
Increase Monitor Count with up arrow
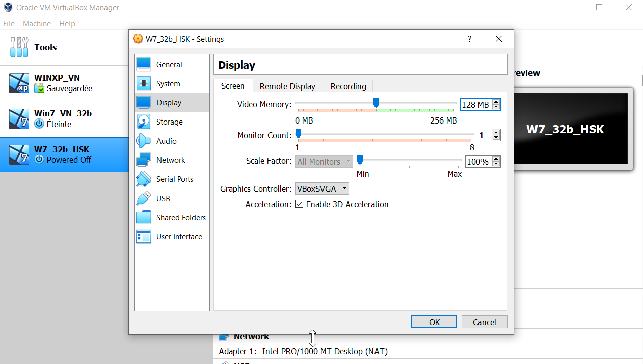(496, 133)
